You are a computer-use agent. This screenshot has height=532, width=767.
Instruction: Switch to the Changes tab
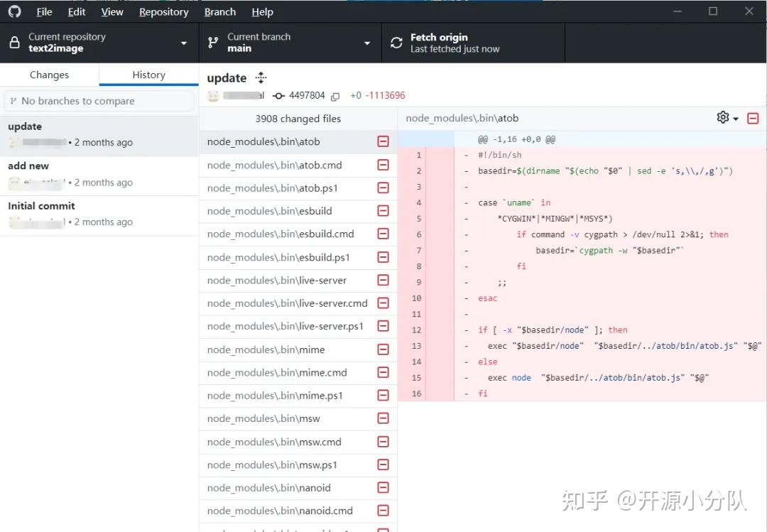49,74
